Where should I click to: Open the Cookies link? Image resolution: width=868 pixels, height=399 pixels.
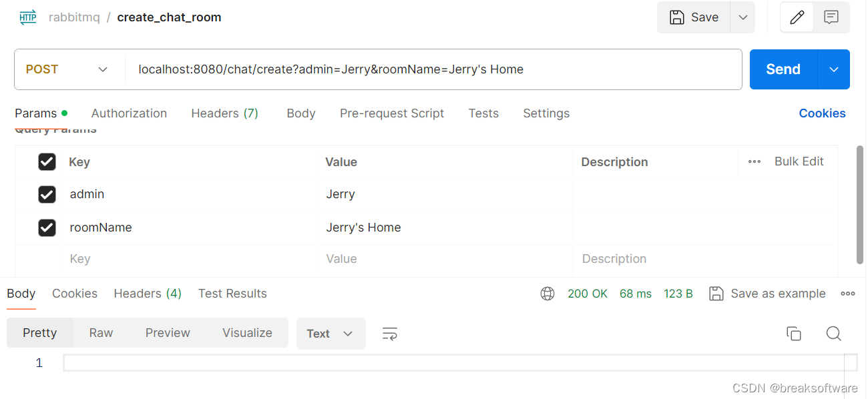click(x=822, y=113)
